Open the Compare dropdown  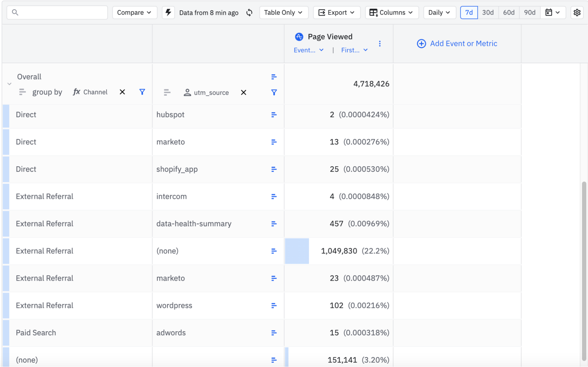pos(134,12)
